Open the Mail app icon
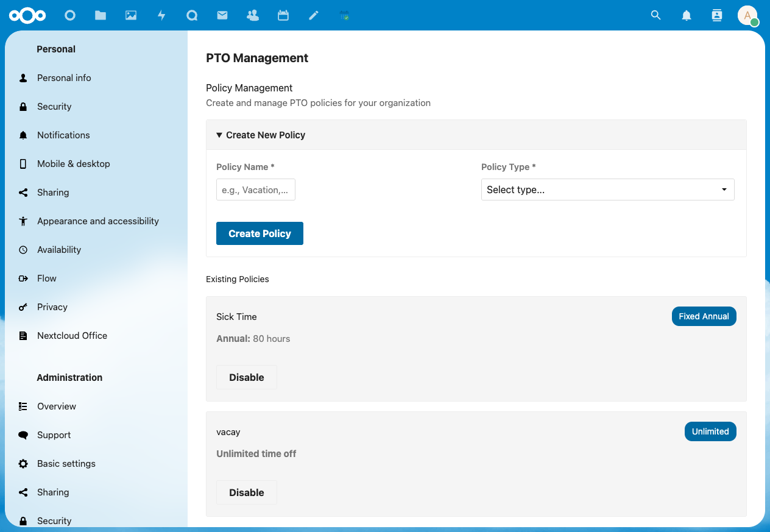Viewport: 770px width, 532px height. pos(222,15)
